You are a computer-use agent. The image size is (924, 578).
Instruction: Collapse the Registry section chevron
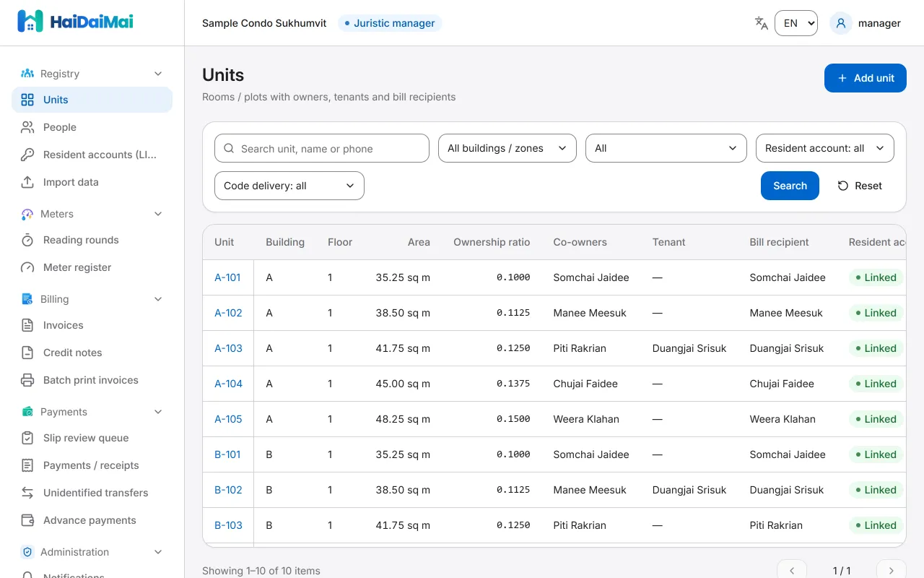159,74
